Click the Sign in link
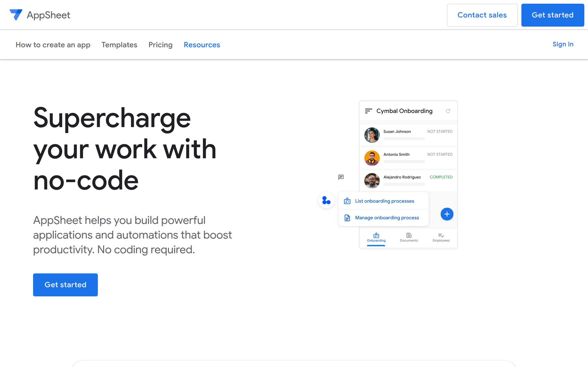This screenshot has height=367, width=588. pos(563,44)
